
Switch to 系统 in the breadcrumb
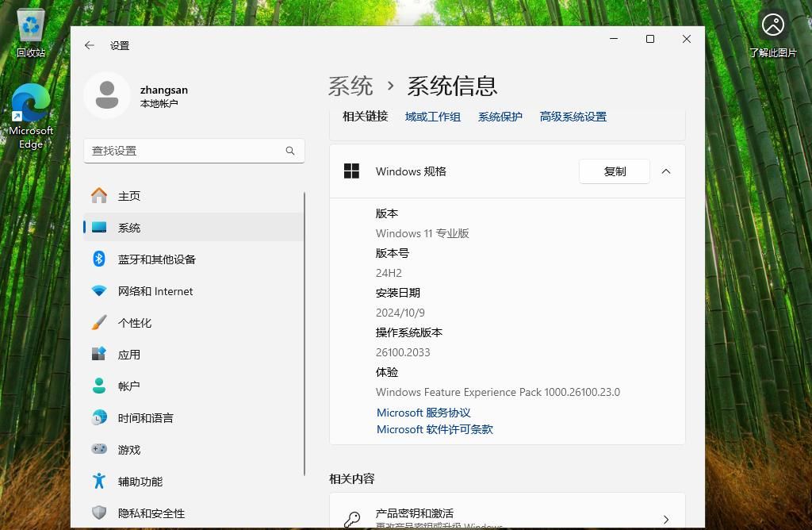[350, 86]
